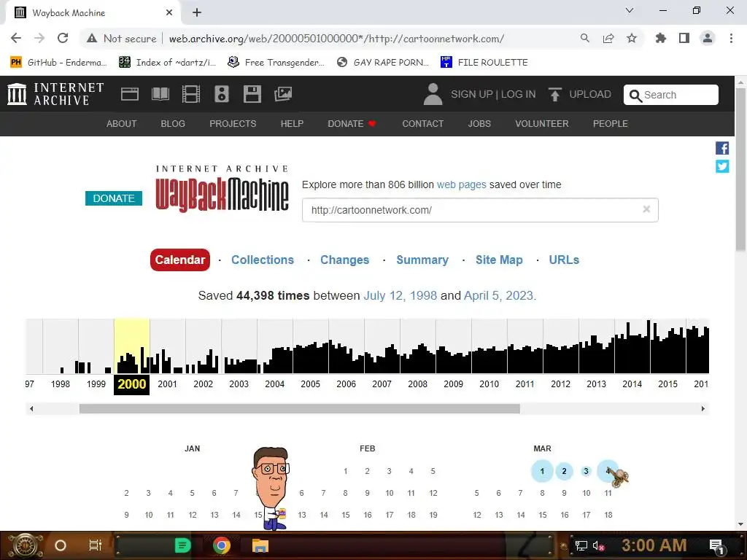This screenshot has height=560, width=747.
Task: Follow the 'web pages' link
Action: point(462,184)
